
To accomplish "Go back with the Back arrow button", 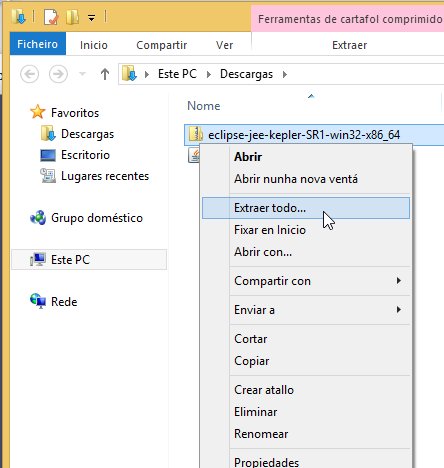I will 29,74.
